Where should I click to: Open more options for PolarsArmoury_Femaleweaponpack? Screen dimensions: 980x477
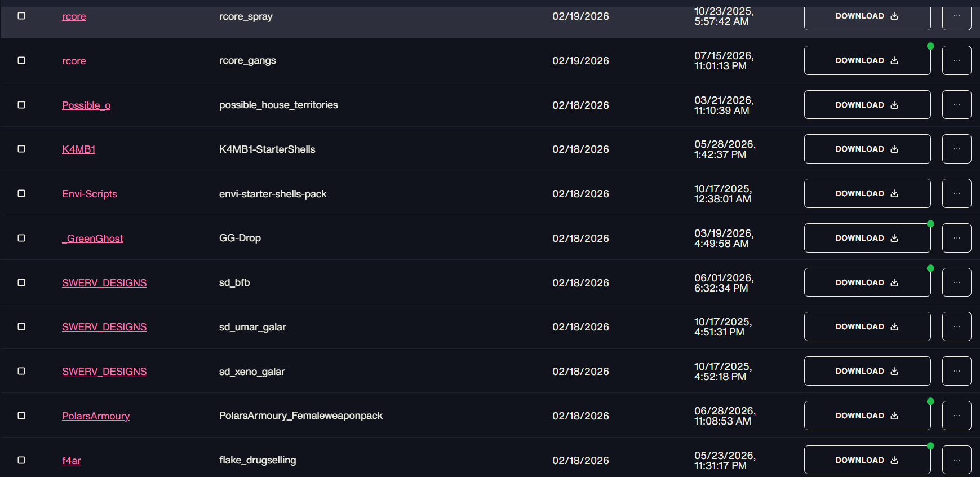click(956, 416)
